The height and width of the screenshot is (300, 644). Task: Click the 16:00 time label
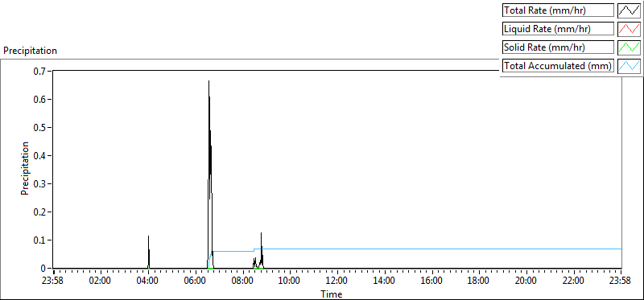pyautogui.click(x=431, y=282)
